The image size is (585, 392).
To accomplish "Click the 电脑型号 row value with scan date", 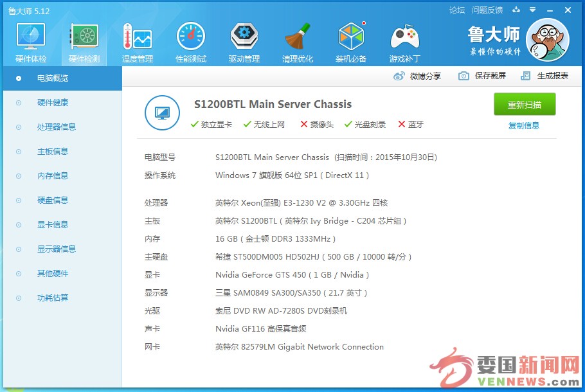I will [326, 157].
